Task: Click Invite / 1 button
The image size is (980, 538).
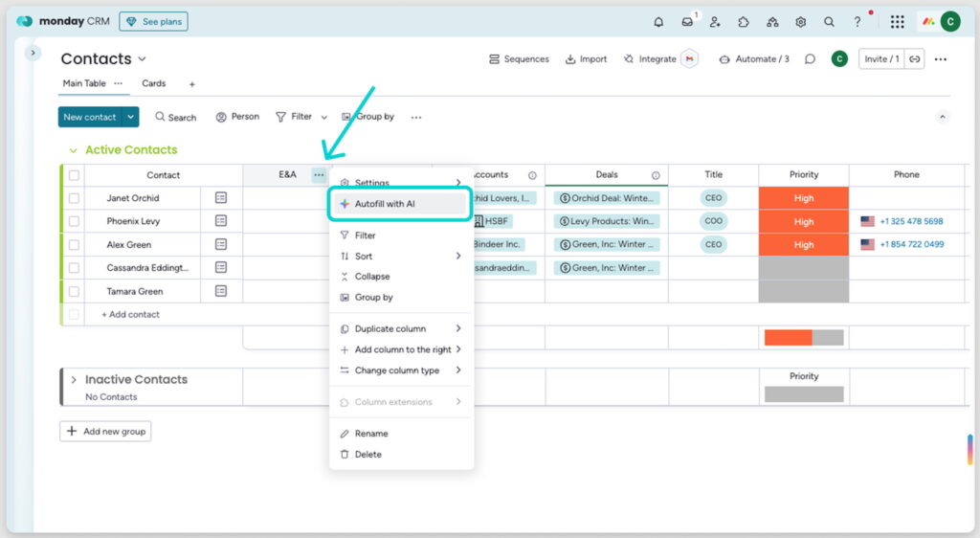Action: tap(881, 58)
